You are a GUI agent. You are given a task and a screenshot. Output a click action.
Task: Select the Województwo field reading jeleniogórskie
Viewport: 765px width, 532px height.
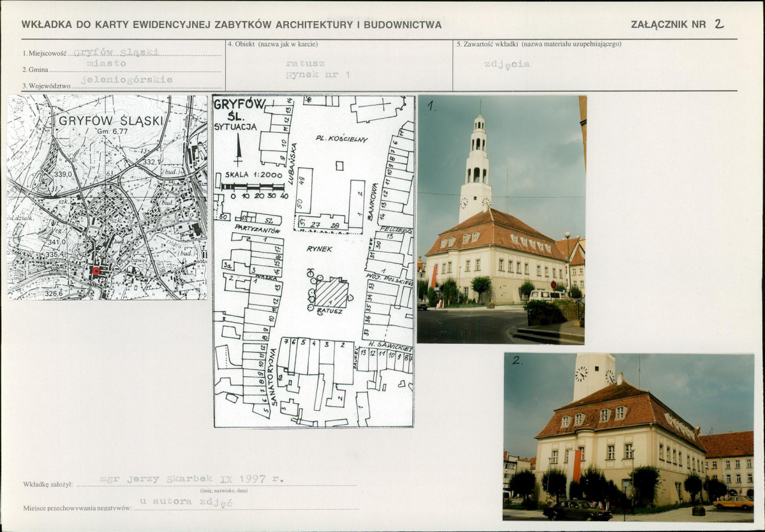[x=127, y=80]
